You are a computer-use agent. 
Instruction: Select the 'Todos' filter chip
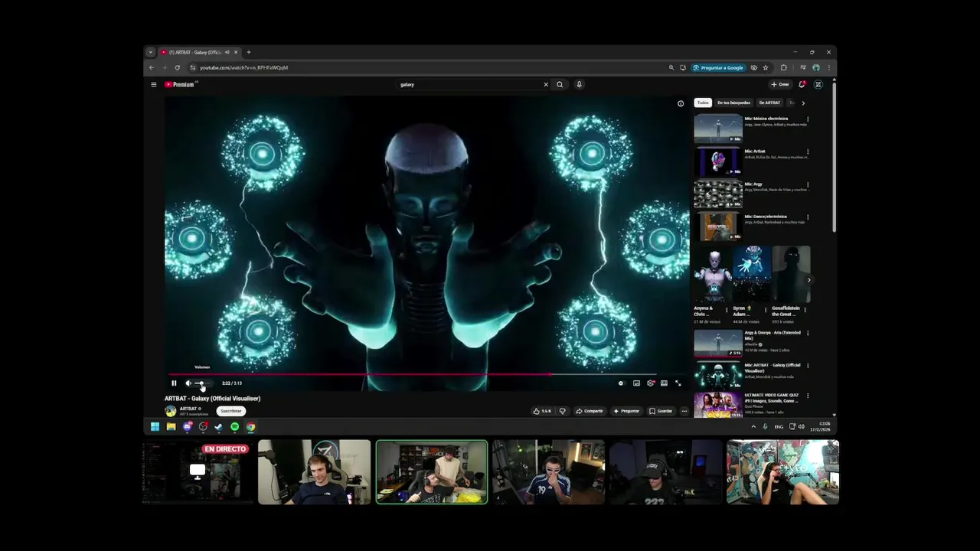tap(703, 103)
